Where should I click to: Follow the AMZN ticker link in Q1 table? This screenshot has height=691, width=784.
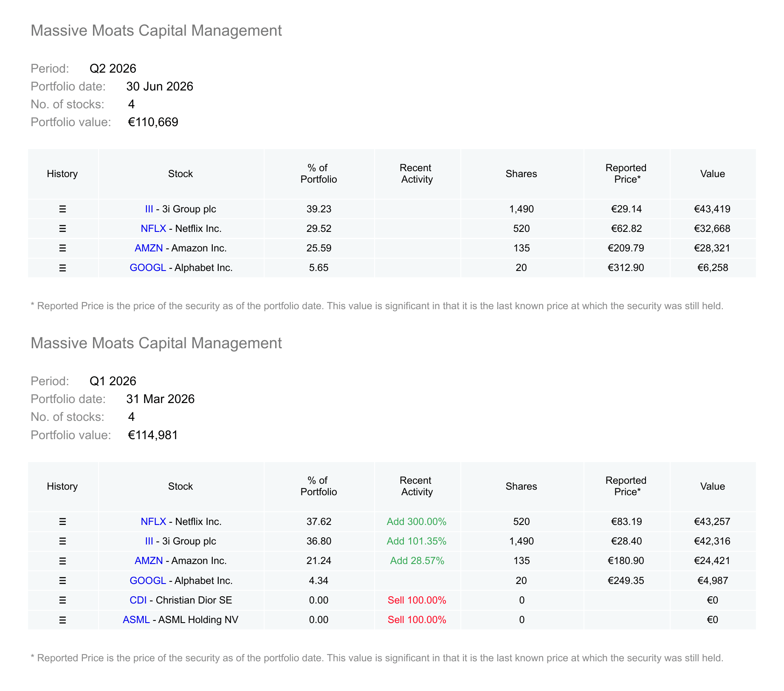pyautogui.click(x=149, y=561)
